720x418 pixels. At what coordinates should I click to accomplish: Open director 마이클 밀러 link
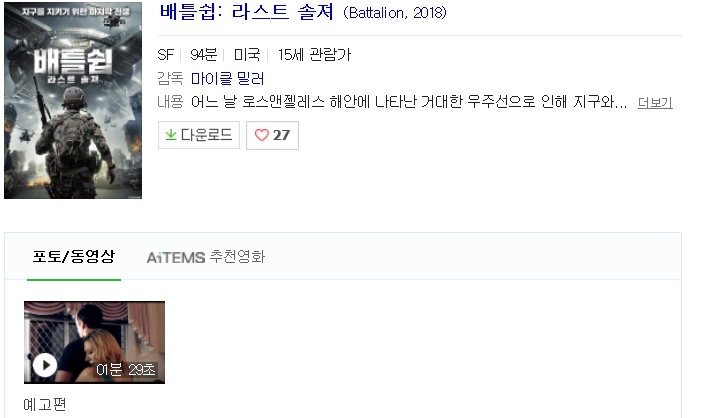pos(227,79)
